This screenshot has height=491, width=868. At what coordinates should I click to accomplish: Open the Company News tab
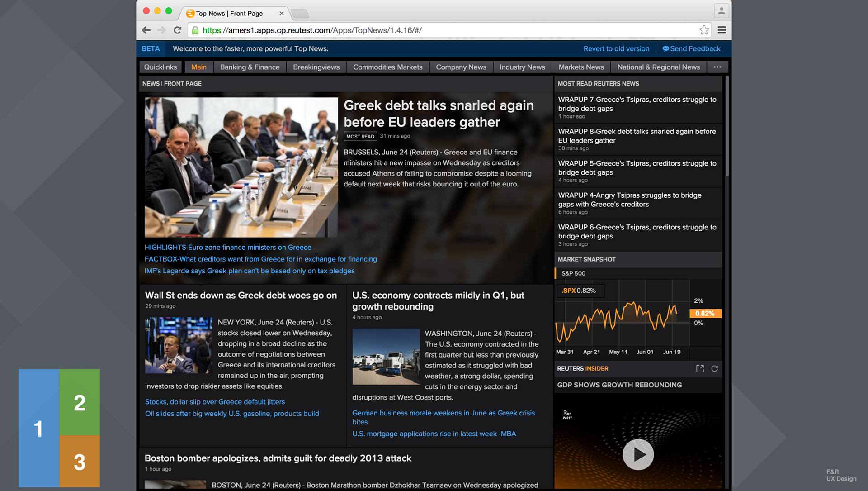click(x=461, y=67)
